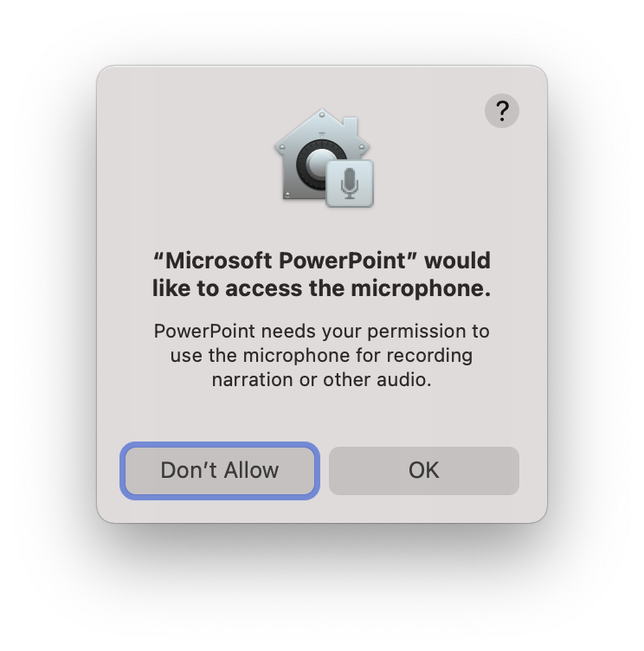Click the word "audio" ending the description
This screenshot has height=651, width=644.
click(x=401, y=380)
